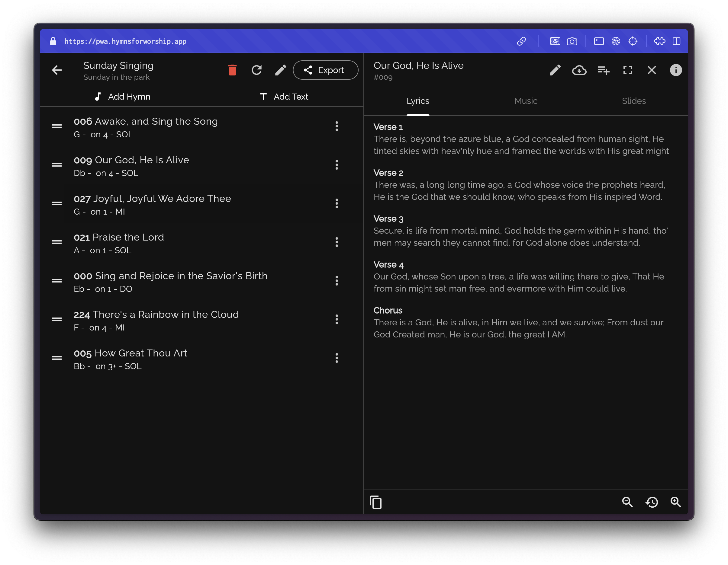Edit hymn Our God, He Is Alive with pencil icon
Image resolution: width=728 pixels, height=565 pixels.
[555, 70]
